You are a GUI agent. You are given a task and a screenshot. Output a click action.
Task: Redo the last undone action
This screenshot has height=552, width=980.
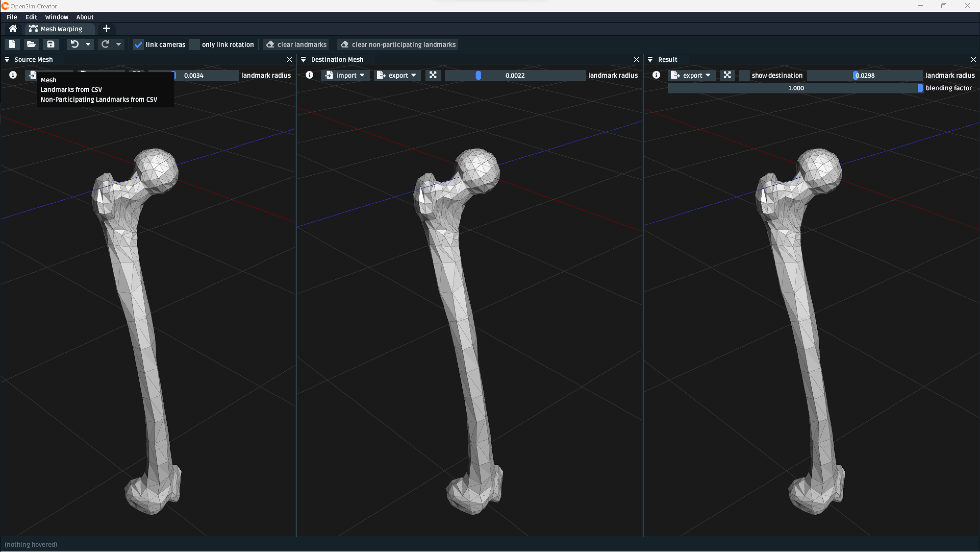pos(105,44)
